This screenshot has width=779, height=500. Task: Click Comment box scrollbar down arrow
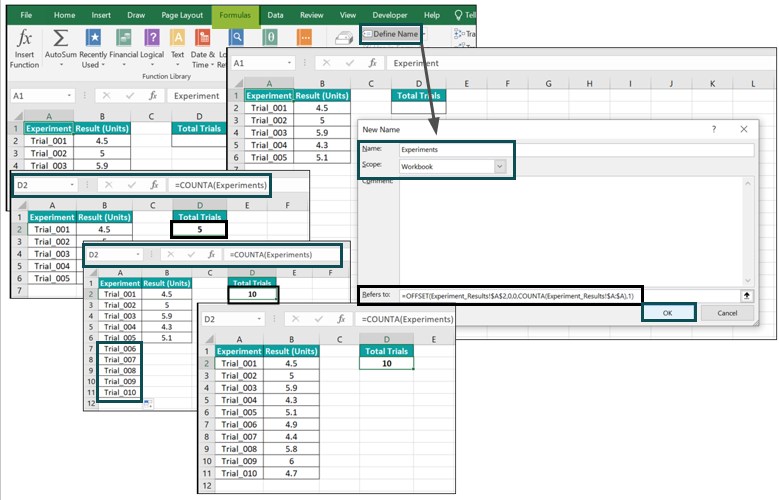point(748,280)
